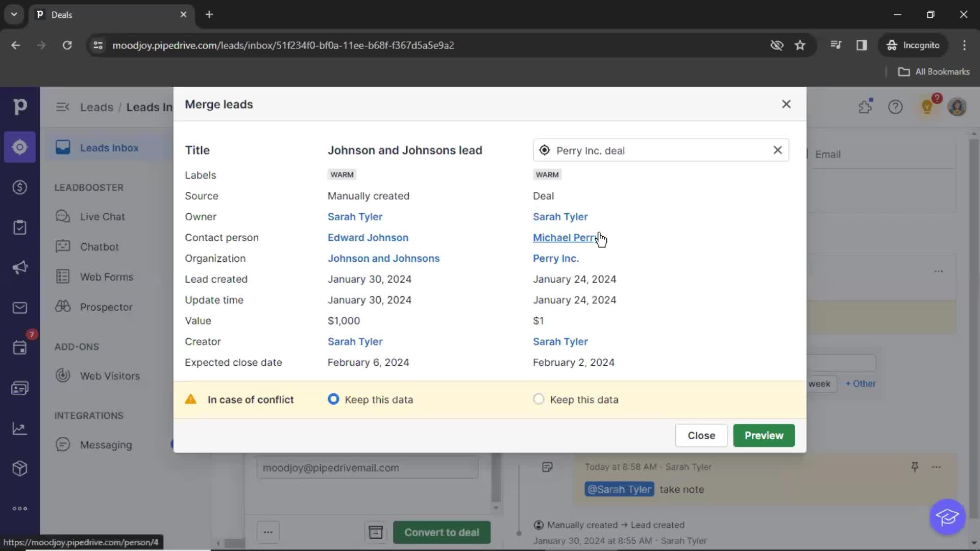
Task: Open the sidebar More dots icon
Action: [x=19, y=509]
